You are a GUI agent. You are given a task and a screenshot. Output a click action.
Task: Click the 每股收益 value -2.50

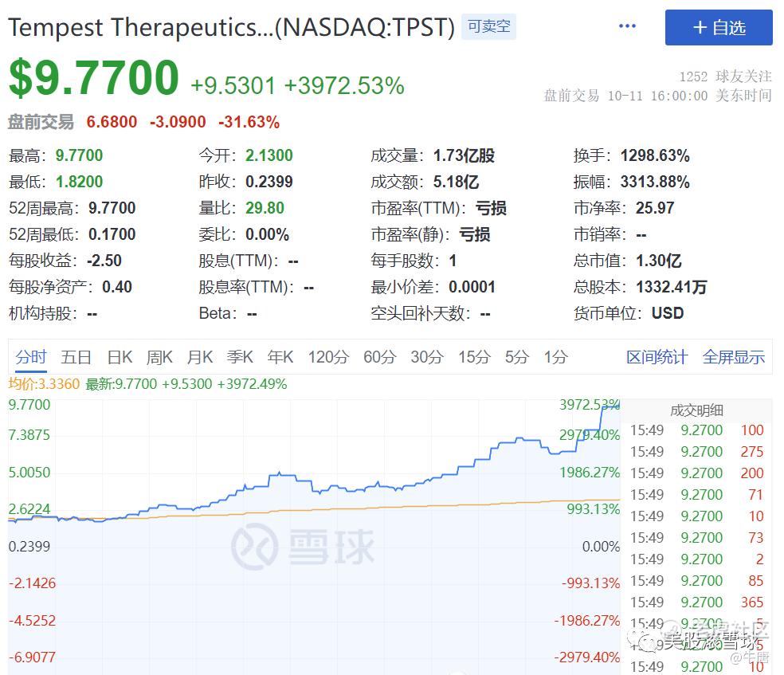104,261
